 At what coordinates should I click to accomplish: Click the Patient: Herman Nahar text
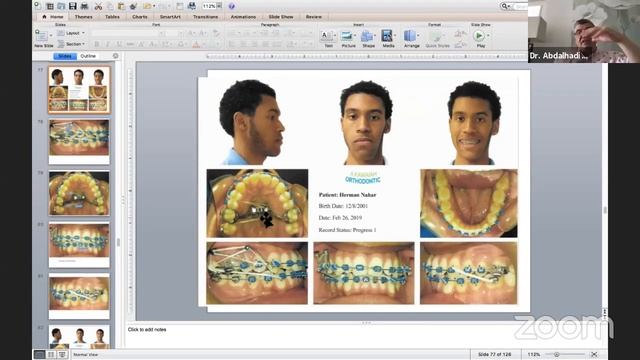pos(347,195)
